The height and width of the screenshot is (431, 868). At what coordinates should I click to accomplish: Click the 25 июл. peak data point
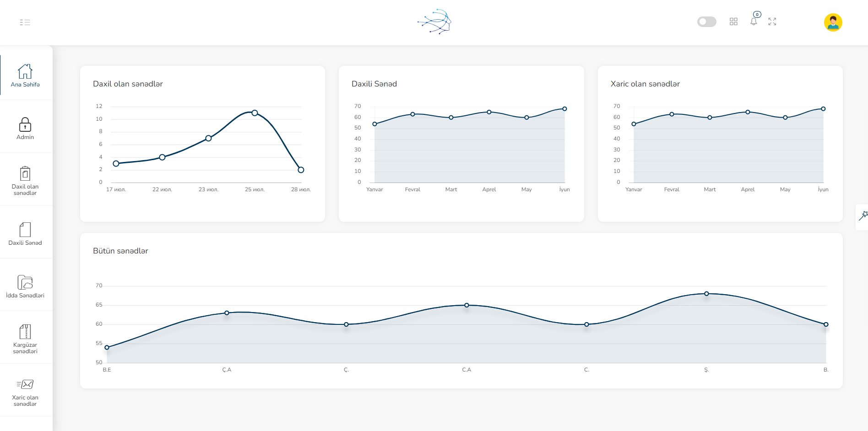coord(255,113)
